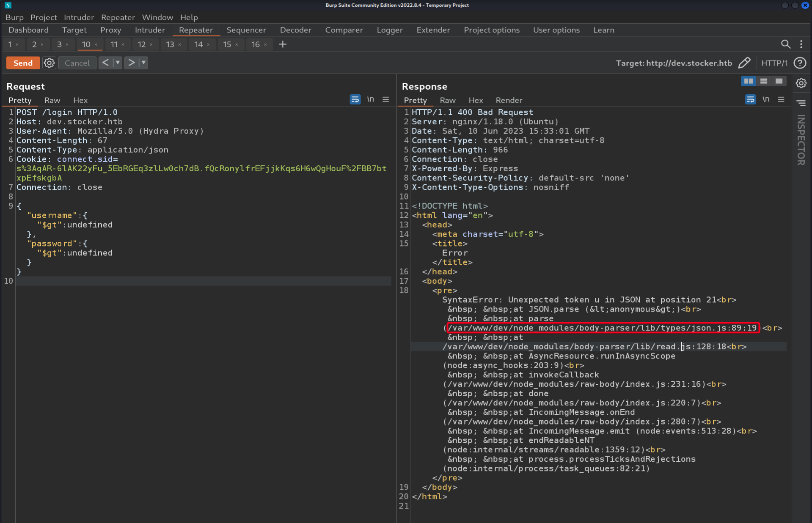Screen dimensions: 812x523
Task: Open previous history dropdown arrow
Action: [x=118, y=63]
